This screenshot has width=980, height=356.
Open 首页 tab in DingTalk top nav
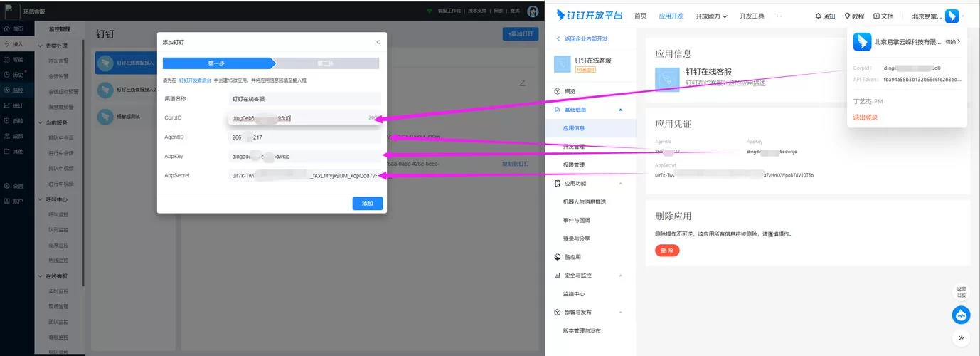coord(641,16)
